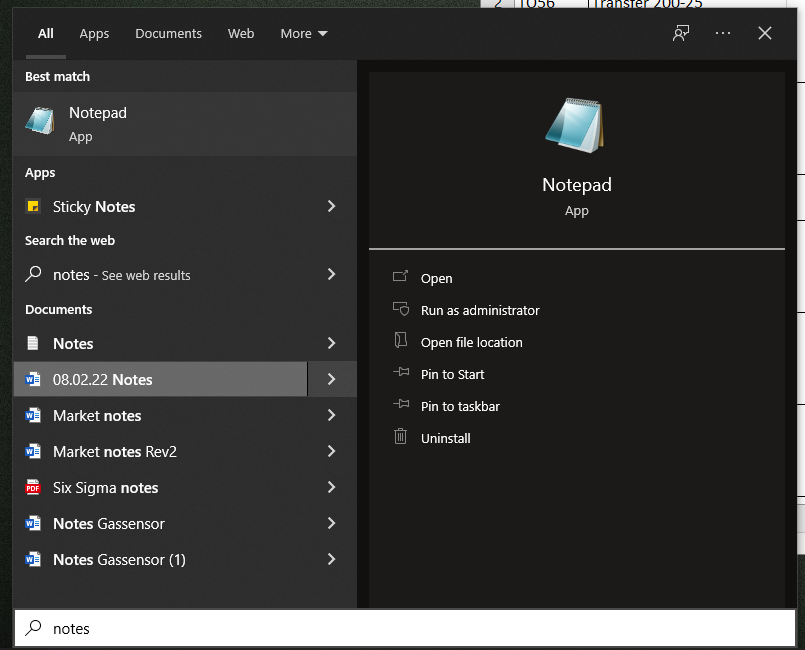This screenshot has height=650, width=805.
Task: Open the Notes document result
Action: (x=161, y=343)
